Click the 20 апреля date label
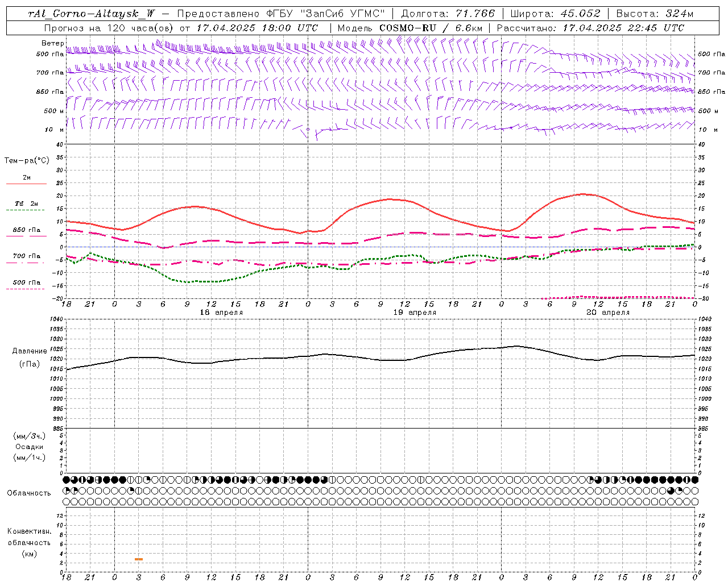 [608, 313]
